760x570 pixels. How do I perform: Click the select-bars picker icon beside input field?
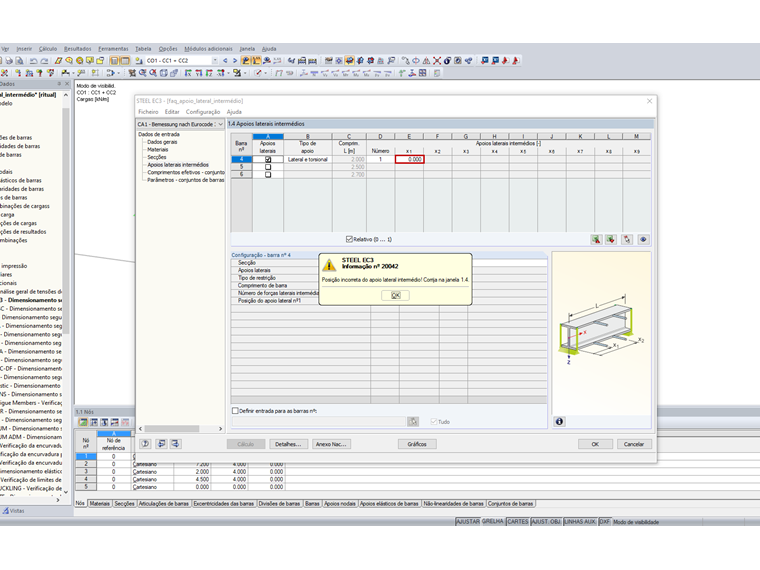pos(413,422)
